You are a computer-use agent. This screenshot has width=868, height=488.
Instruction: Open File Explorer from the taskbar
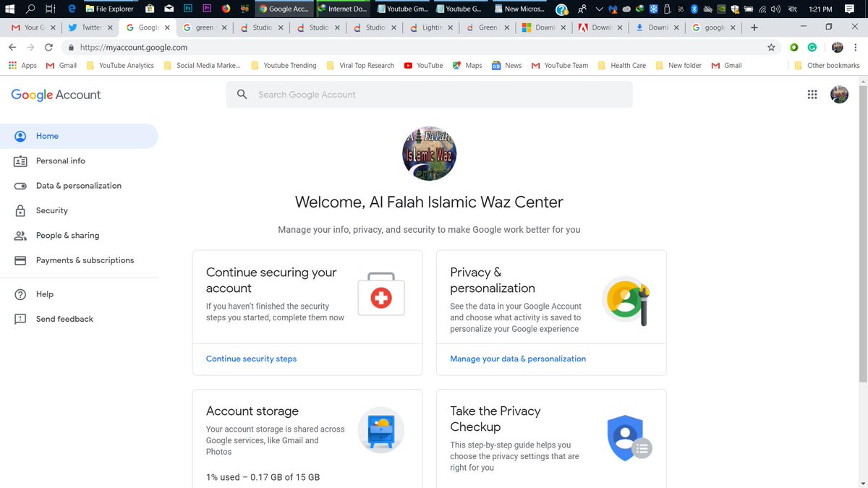click(109, 9)
